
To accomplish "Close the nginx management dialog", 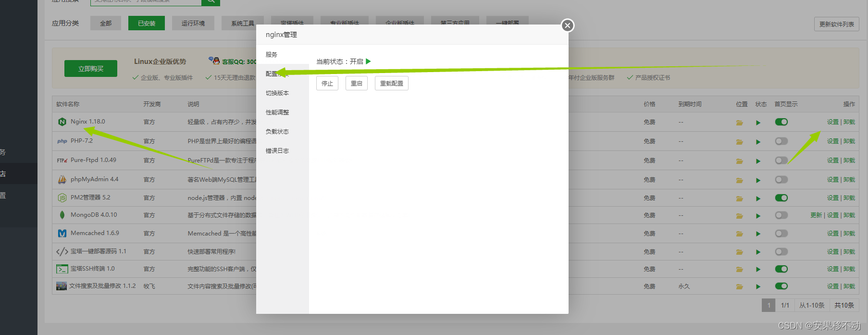I will (568, 25).
